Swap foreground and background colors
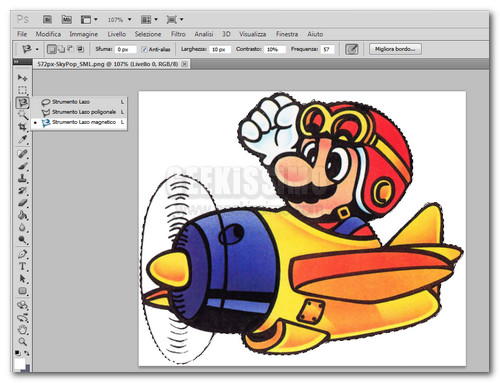Image resolution: width=500 pixels, height=383 pixels. click(27, 353)
